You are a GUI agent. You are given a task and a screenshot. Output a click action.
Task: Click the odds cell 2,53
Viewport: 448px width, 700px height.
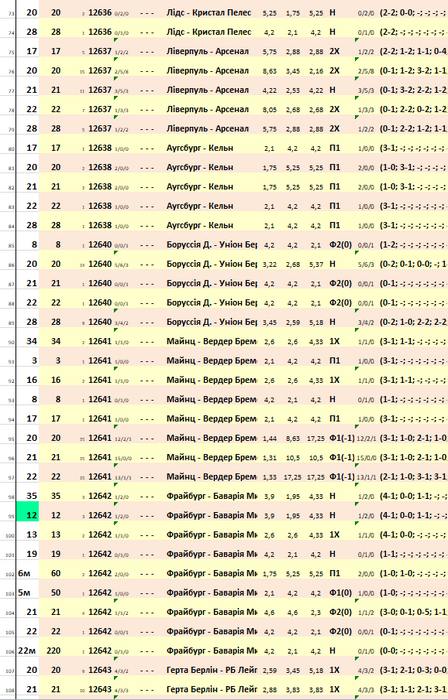pyautogui.click(x=293, y=90)
